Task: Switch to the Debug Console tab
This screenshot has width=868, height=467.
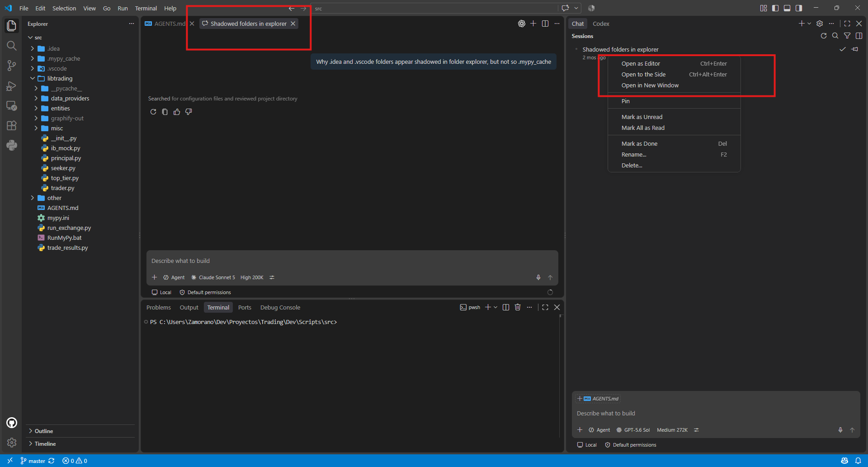Action: (x=280, y=307)
